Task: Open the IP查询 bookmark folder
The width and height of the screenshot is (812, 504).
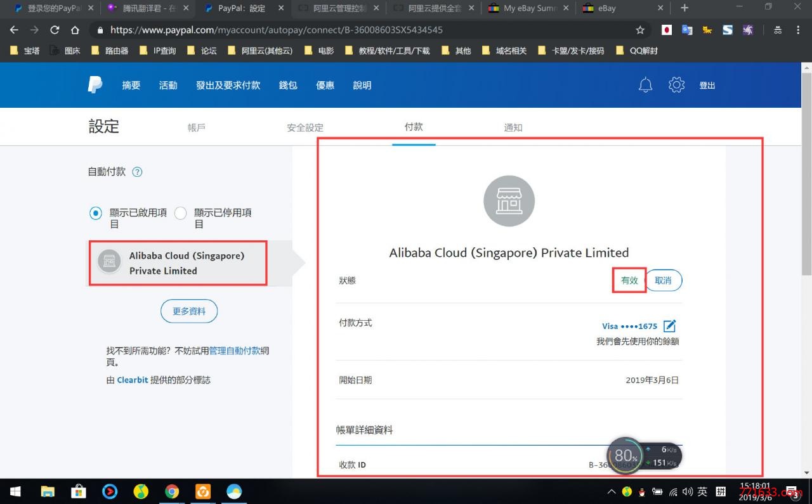Action: point(158,51)
